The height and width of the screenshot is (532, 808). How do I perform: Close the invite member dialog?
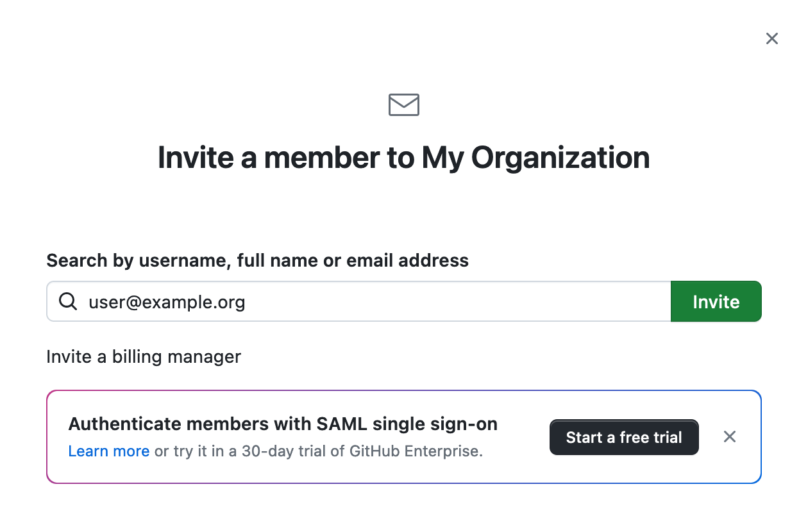(x=772, y=38)
